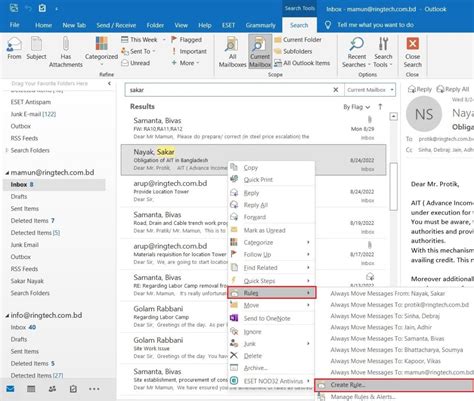Choose Delete in the context menu
This screenshot has height=401, width=474.
[x=271, y=356]
